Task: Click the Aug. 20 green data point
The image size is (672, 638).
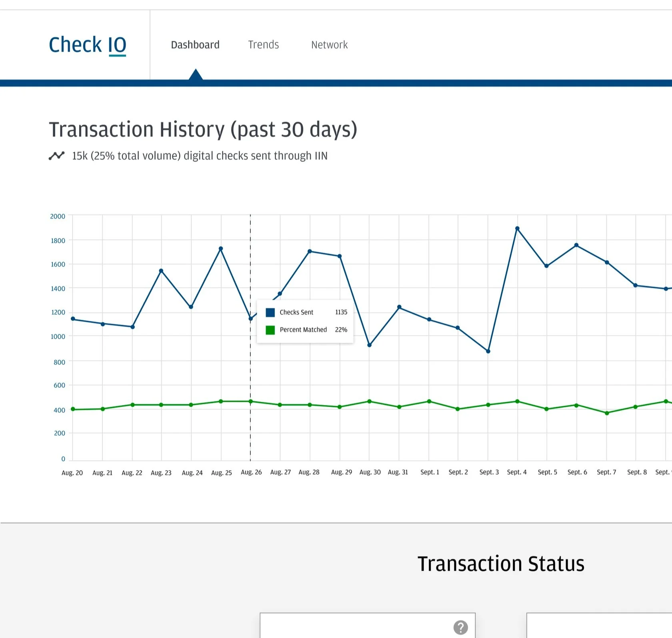Action: (x=73, y=409)
